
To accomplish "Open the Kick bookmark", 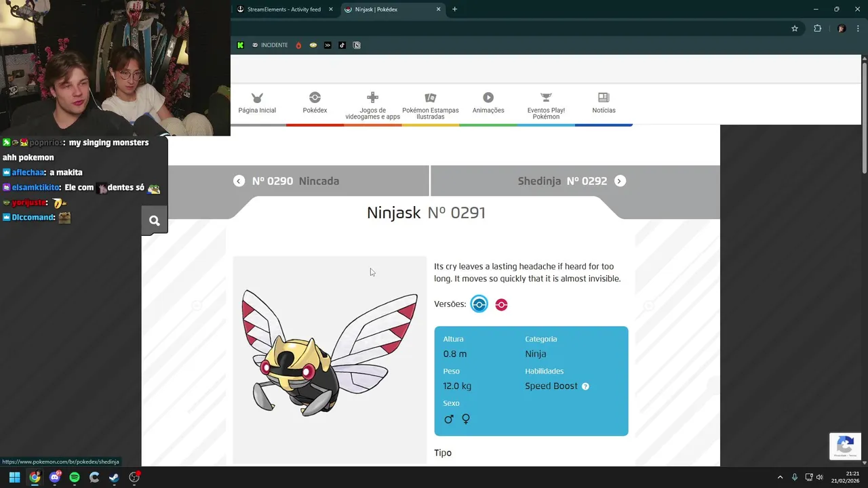I will (x=240, y=45).
